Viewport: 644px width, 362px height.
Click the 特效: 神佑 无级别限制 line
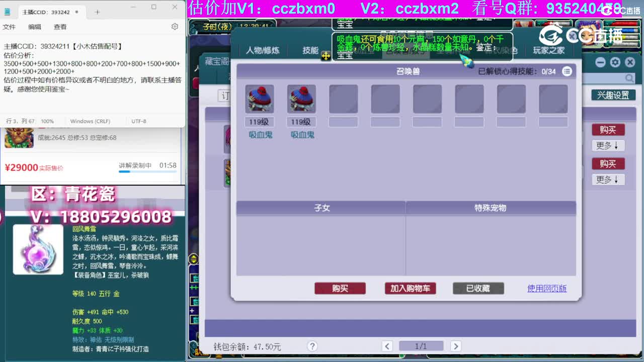click(x=103, y=339)
